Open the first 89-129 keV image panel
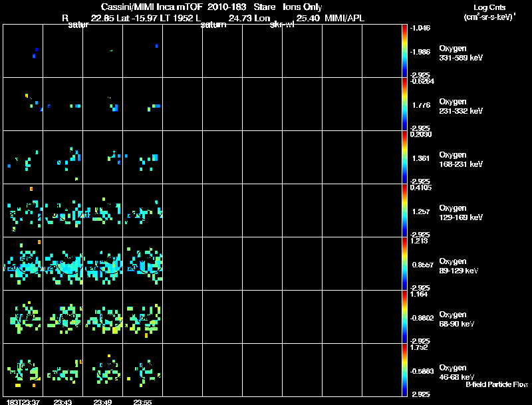 pyautogui.click(x=23, y=263)
